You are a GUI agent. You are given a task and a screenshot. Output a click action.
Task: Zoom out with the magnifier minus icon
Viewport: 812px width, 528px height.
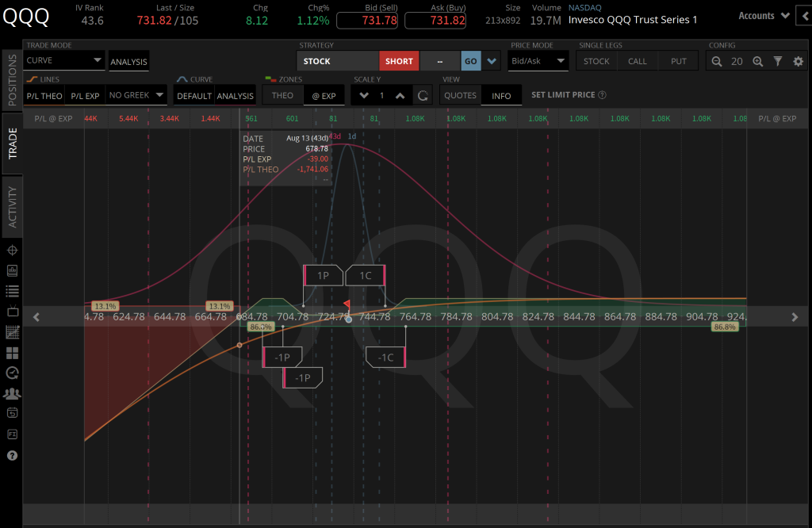point(717,62)
